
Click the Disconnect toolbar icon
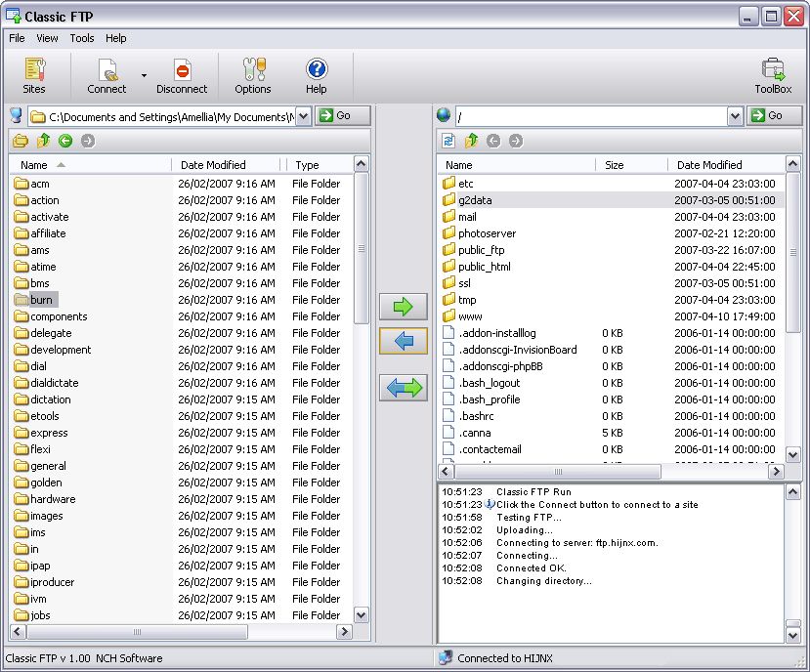pyautogui.click(x=182, y=75)
